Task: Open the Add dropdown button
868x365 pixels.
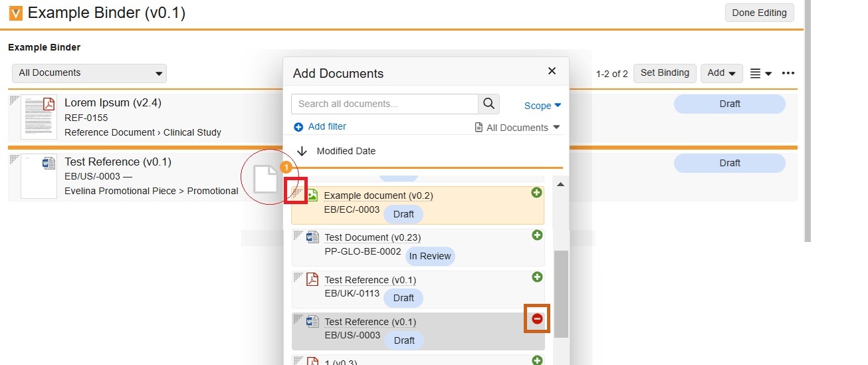Action: (x=721, y=73)
